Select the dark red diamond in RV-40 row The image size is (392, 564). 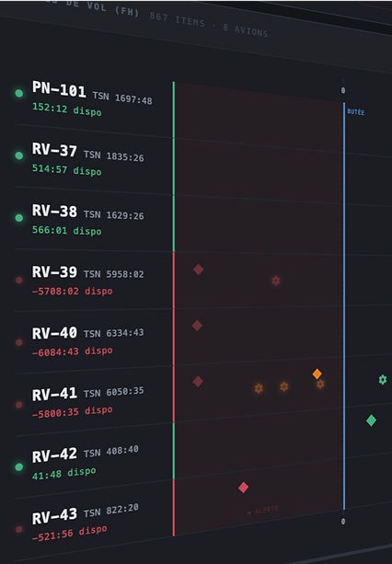click(x=197, y=326)
